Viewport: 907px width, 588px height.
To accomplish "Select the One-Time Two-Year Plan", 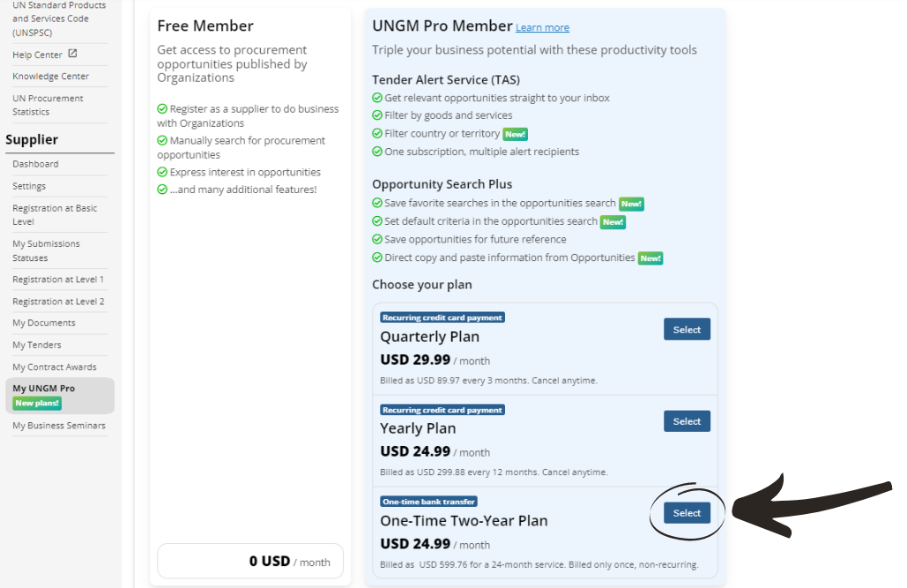I will [x=687, y=512].
